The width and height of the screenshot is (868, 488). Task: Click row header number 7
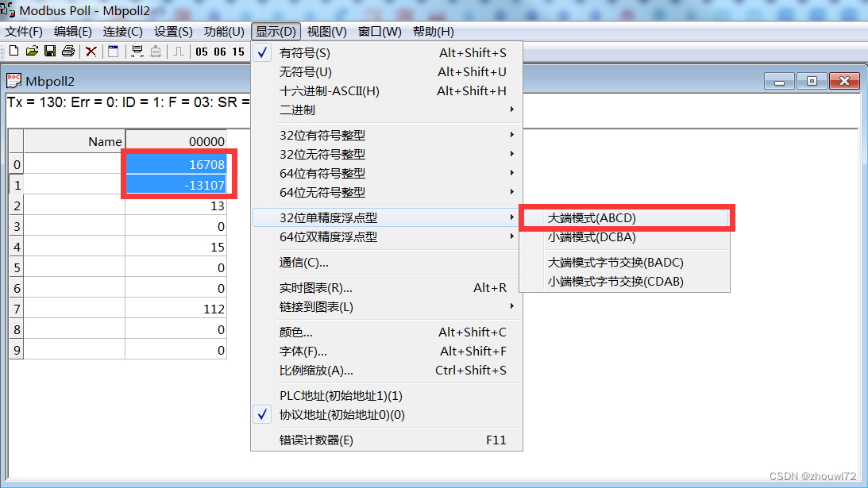pos(17,309)
